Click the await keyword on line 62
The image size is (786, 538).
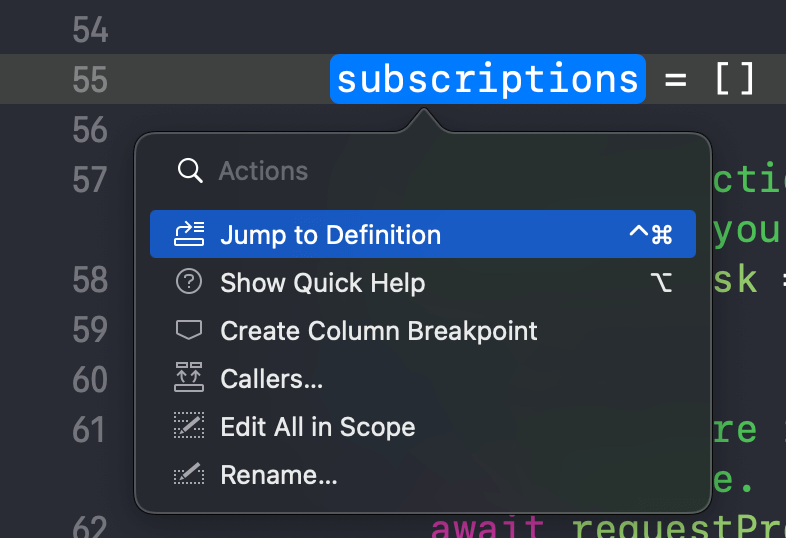pyautogui.click(x=488, y=527)
